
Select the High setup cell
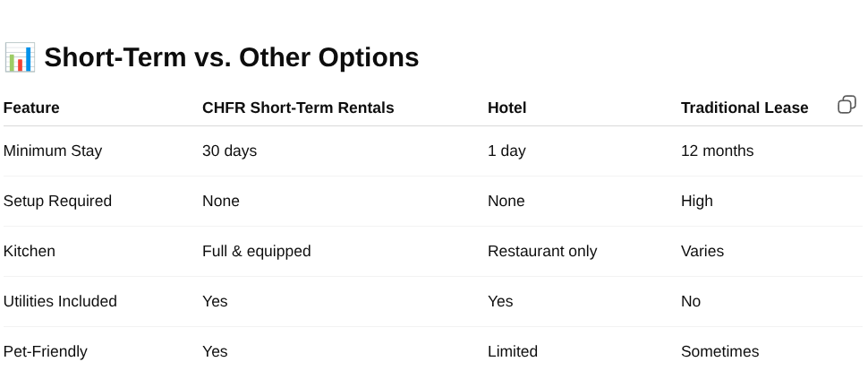[x=697, y=201]
